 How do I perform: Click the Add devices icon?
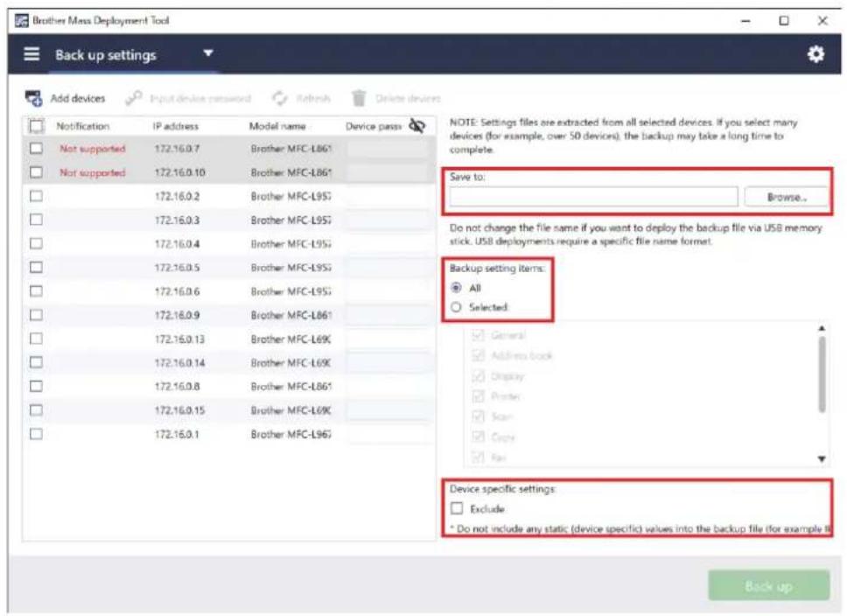(33, 98)
